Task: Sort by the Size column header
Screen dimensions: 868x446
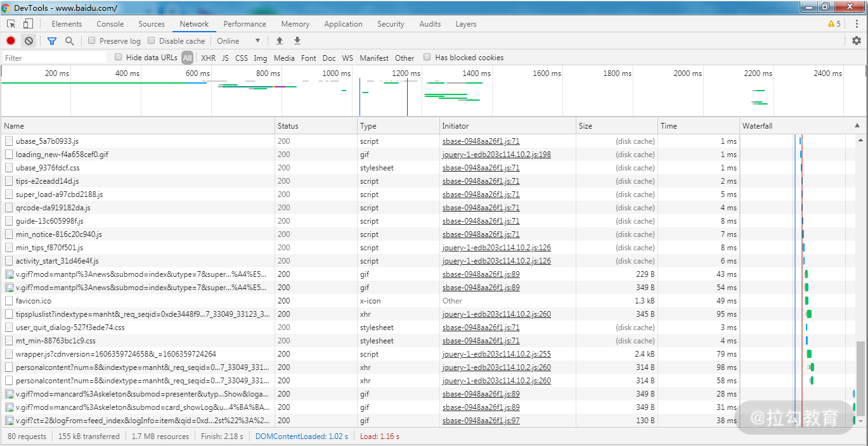Action: tap(617, 125)
